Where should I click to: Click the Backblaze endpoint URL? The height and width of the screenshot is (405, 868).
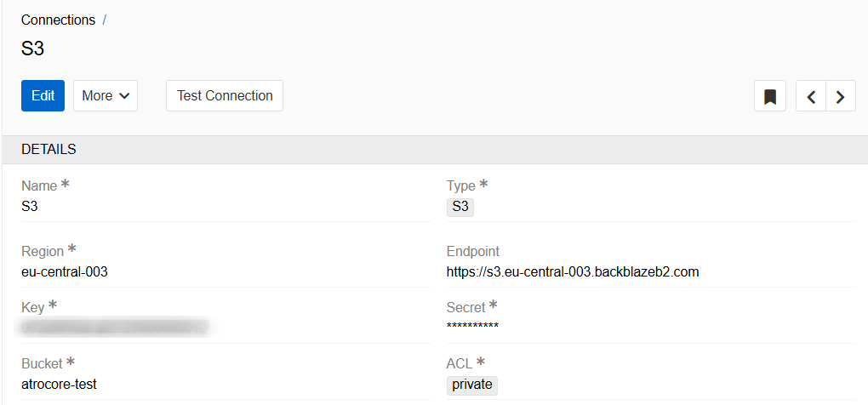click(573, 272)
